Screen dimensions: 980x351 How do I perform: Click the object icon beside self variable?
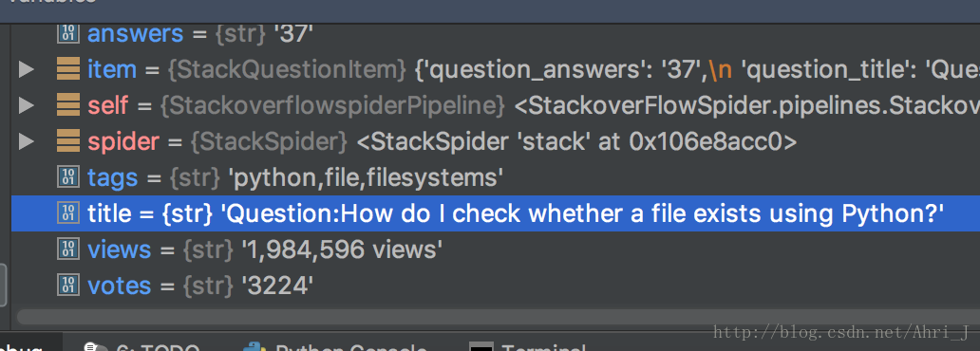(x=68, y=105)
